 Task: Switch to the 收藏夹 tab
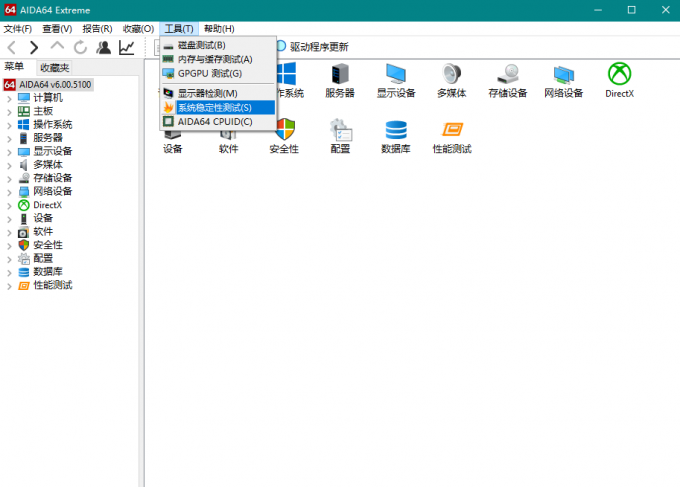pyautogui.click(x=55, y=68)
